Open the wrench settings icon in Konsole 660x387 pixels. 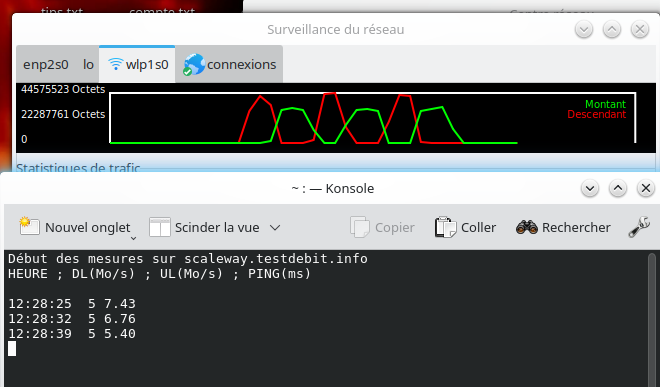(639, 227)
